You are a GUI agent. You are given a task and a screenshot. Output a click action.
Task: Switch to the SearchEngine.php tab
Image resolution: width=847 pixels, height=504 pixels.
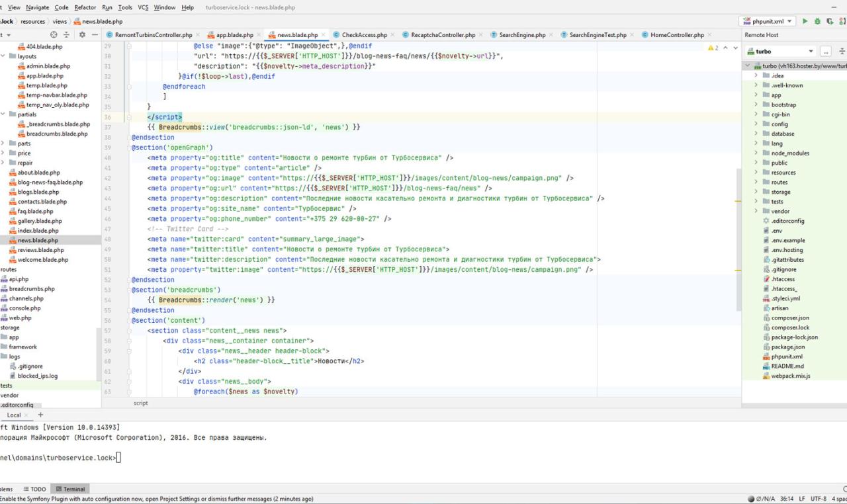[522, 35]
